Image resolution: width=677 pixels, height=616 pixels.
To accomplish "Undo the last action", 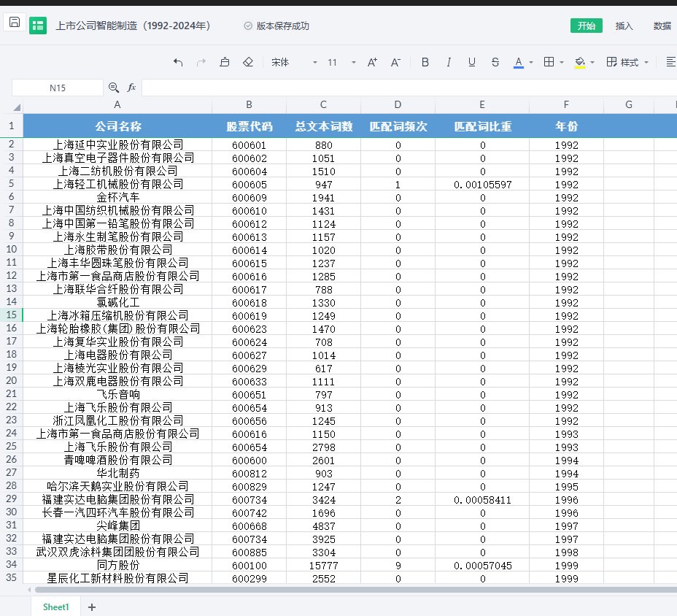I will (178, 63).
